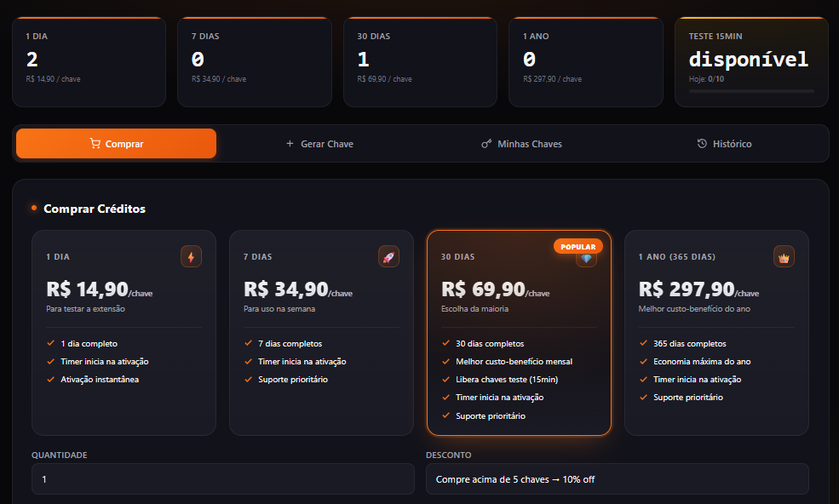Click the plus icon beside Gerar Chave
The height and width of the screenshot is (504, 839).
coord(290,143)
